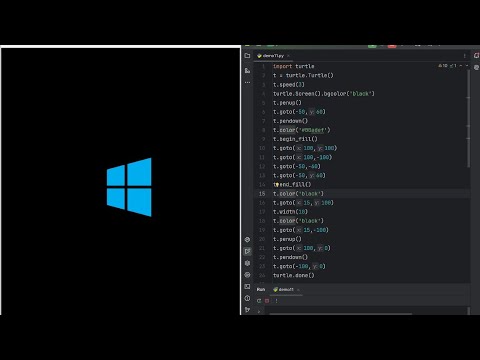The height and width of the screenshot is (360, 480).
Task: Click 't.penup()' on line 20
Action: [287, 239]
